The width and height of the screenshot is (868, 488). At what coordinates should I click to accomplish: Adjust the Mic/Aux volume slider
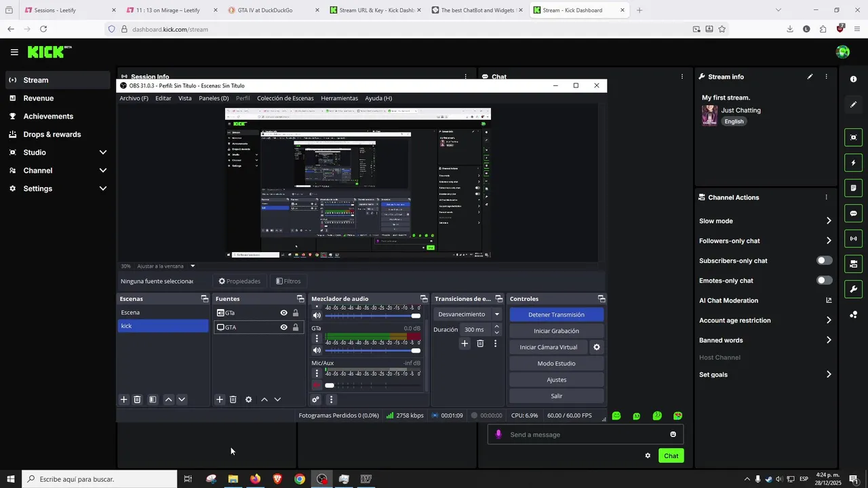(x=372, y=385)
